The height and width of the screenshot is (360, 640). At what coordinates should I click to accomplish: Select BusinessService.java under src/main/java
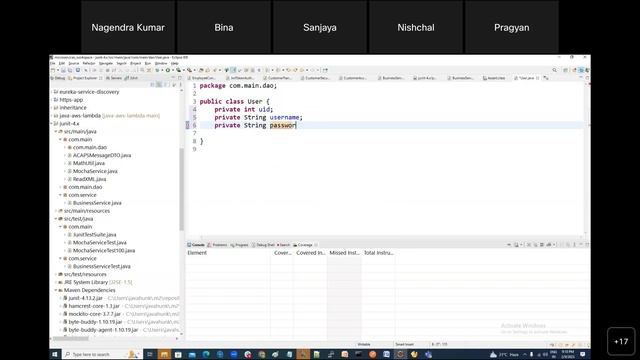tap(97, 203)
